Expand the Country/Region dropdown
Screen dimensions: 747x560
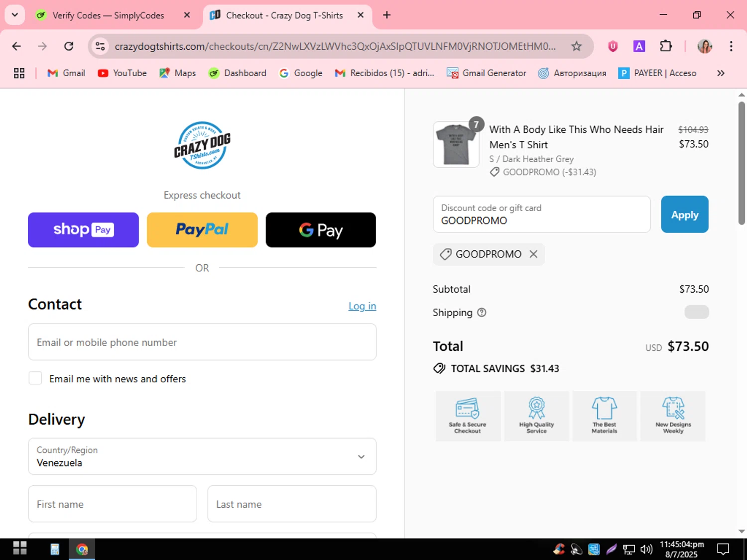click(x=202, y=456)
